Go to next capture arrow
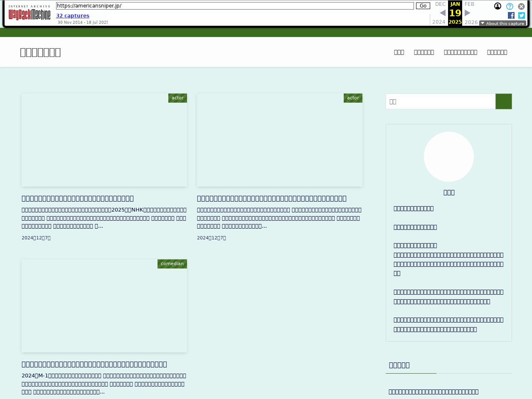This screenshot has width=532, height=399. pos(468,13)
